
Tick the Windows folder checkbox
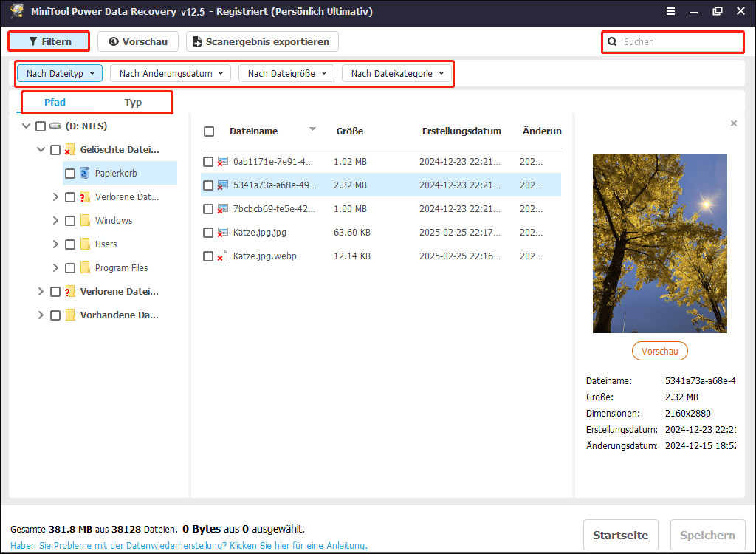pos(70,221)
